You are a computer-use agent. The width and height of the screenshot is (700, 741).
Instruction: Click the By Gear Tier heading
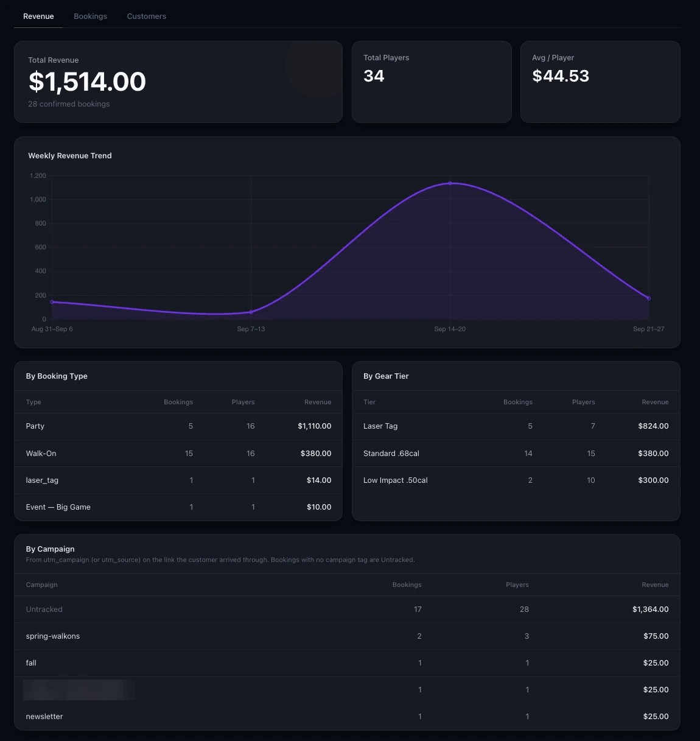pyautogui.click(x=386, y=376)
